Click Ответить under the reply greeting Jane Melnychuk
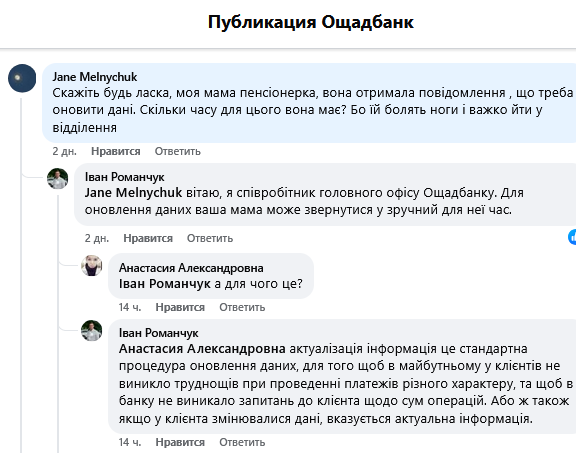576x453 pixels. coord(210,238)
